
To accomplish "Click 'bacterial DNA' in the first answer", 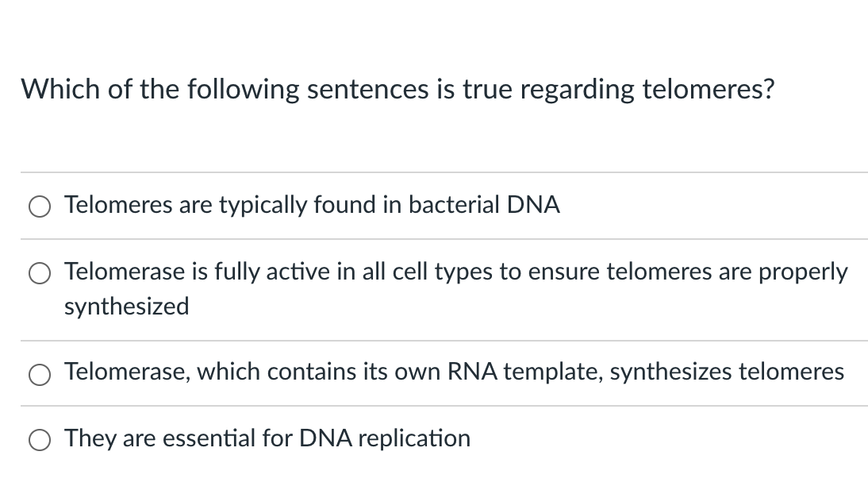I will (484, 205).
